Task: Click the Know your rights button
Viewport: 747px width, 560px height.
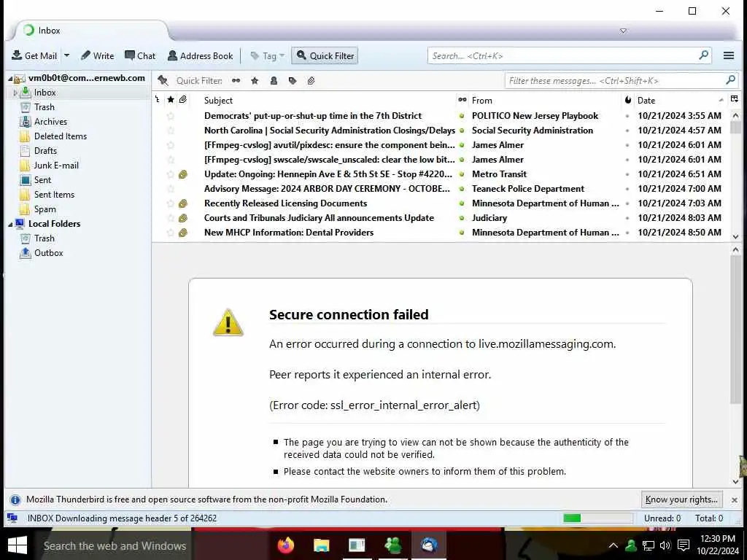Action: pos(681,499)
